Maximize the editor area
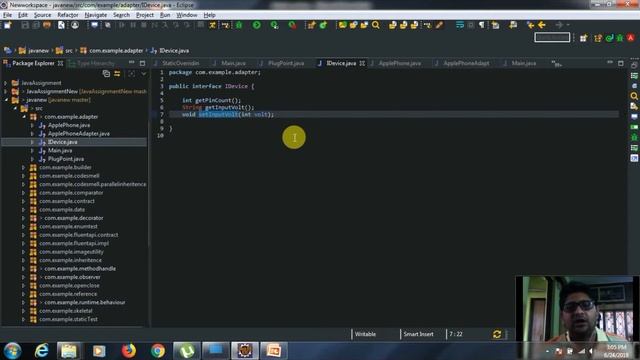 tap(620, 63)
